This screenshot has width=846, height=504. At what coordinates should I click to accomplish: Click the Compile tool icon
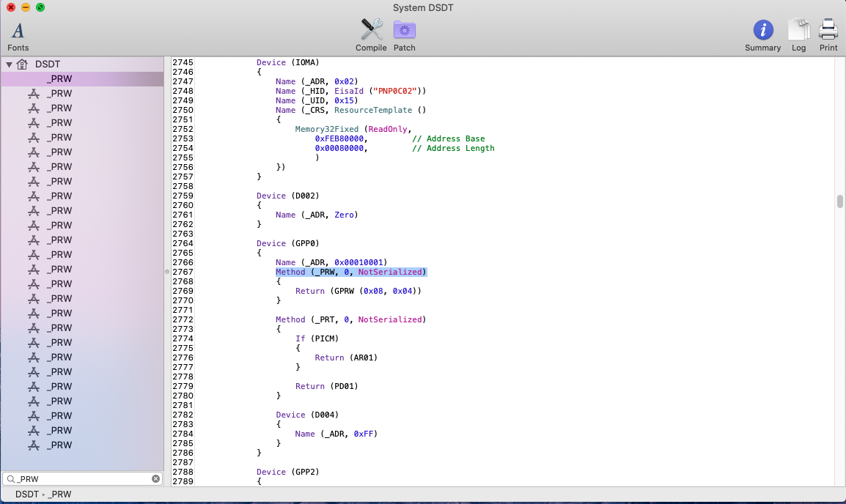click(x=372, y=30)
